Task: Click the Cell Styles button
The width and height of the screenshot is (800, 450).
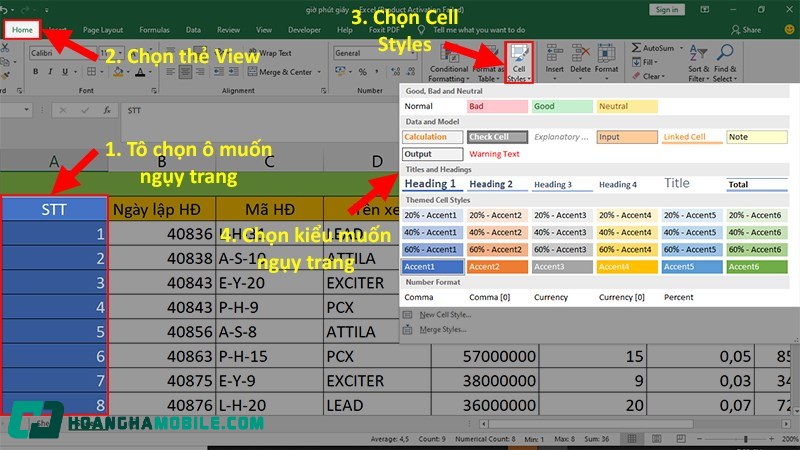Action: pos(519,63)
